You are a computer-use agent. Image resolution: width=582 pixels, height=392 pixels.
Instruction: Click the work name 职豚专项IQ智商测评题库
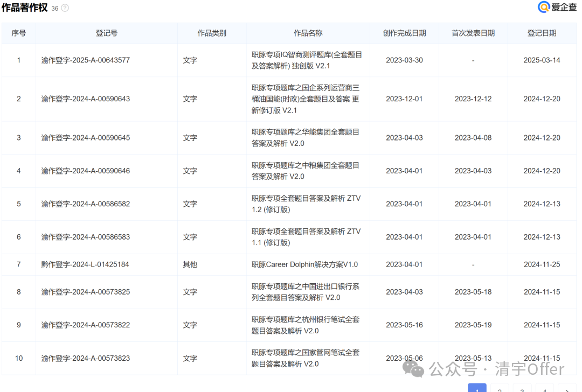coord(307,60)
